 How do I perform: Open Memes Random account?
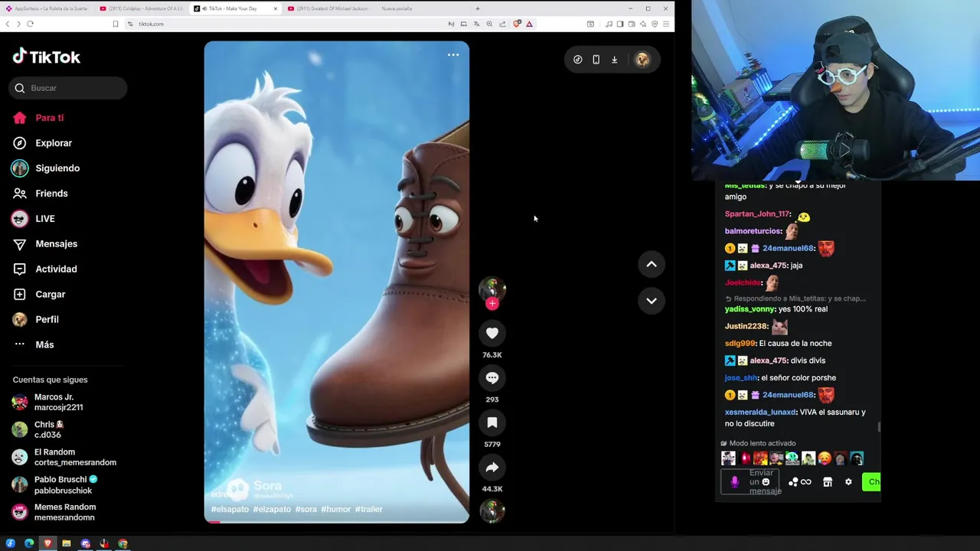pyautogui.click(x=54, y=513)
